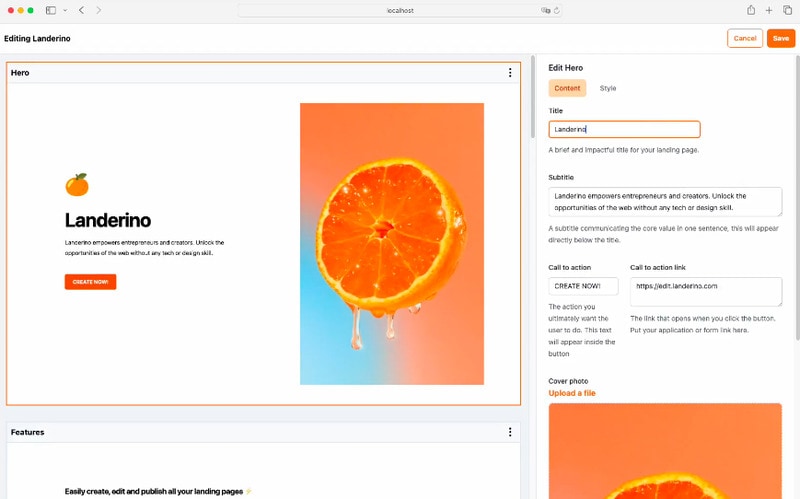This screenshot has height=499, width=800.
Task: Switch to the Content tab
Action: (567, 88)
